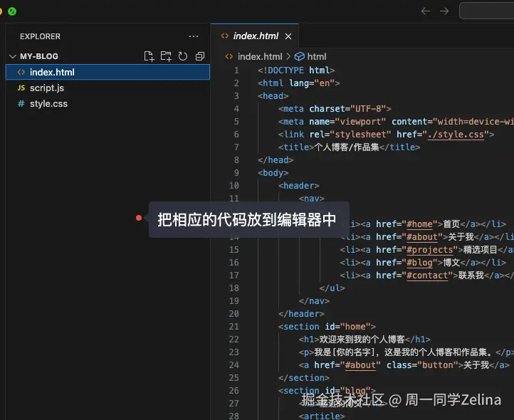Go forward with the navigation arrow
The image size is (514, 420).
[x=444, y=11]
